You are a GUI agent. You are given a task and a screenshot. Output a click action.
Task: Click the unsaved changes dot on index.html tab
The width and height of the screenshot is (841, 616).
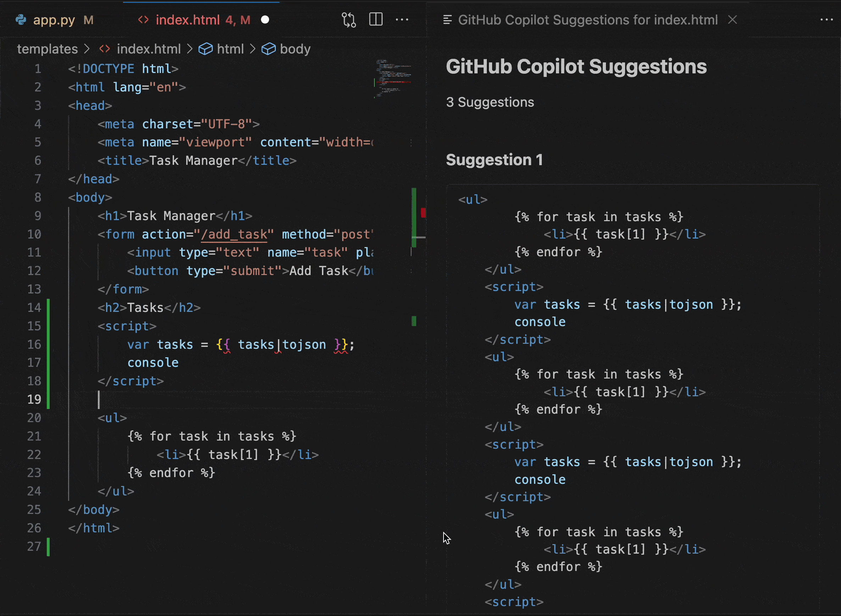[x=265, y=20]
